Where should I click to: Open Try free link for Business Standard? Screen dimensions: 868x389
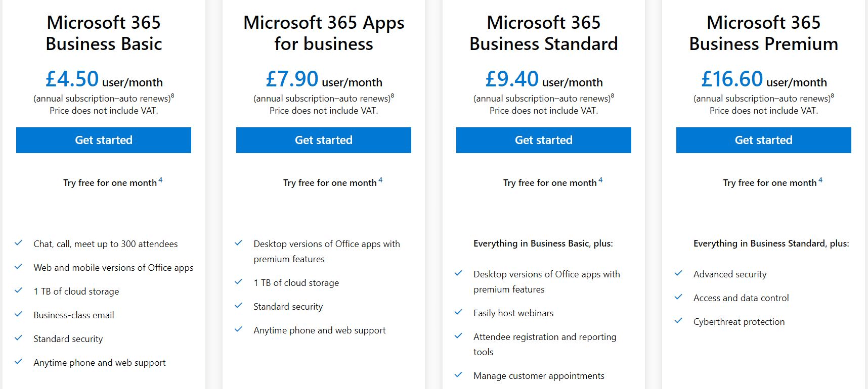[550, 183]
